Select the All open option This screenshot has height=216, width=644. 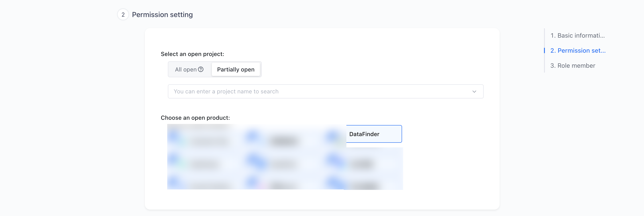189,69
